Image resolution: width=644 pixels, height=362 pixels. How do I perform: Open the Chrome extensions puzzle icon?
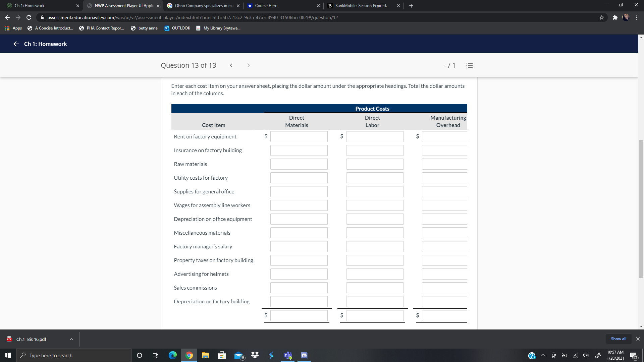coord(615,17)
